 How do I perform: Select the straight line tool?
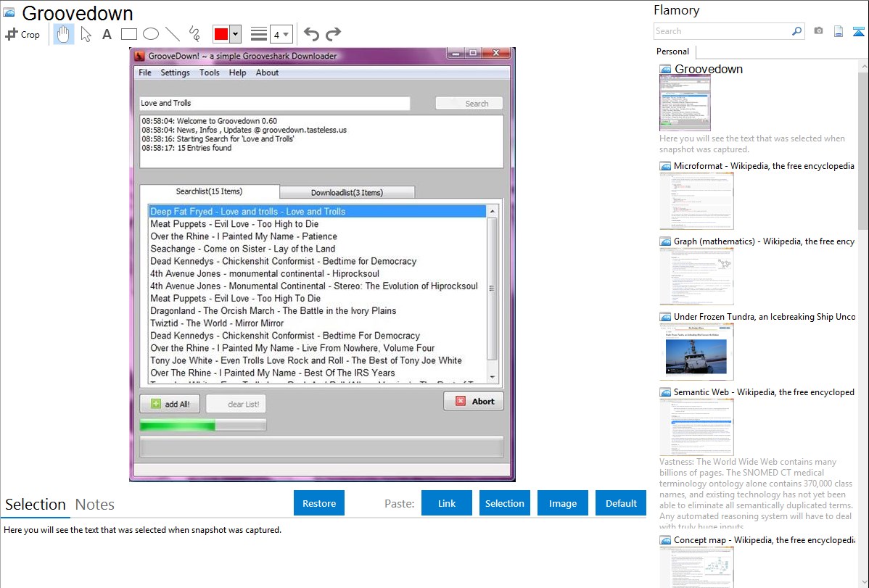[173, 34]
